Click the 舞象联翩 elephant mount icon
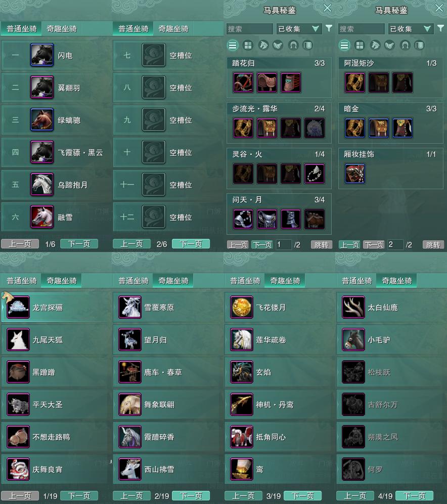The width and height of the screenshot is (447, 504). coord(130,404)
